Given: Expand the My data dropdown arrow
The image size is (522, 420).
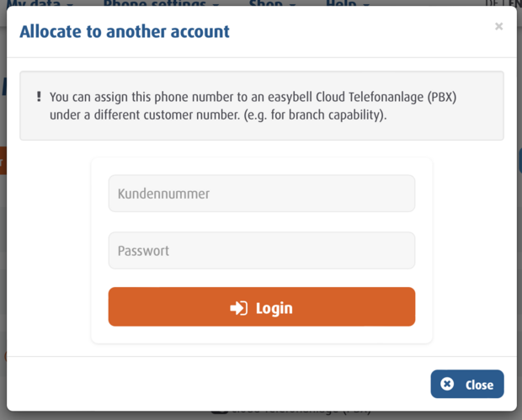Looking at the screenshot, I should (71, 4).
